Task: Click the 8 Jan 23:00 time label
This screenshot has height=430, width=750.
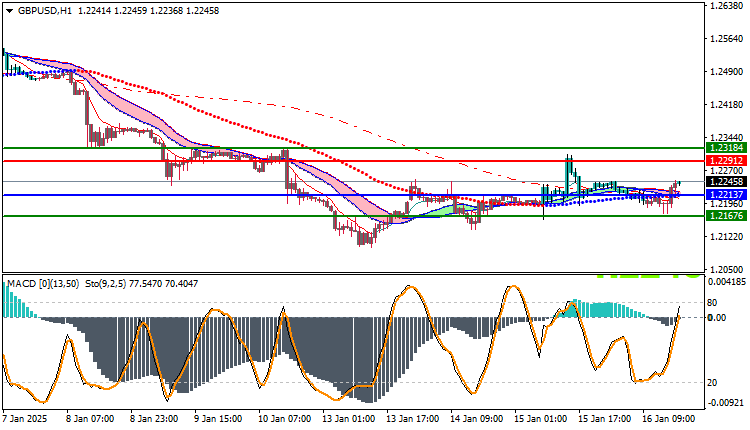Action: 154,419
